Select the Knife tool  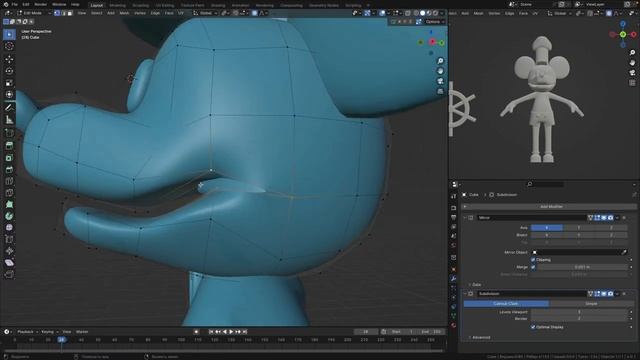tap(9, 193)
